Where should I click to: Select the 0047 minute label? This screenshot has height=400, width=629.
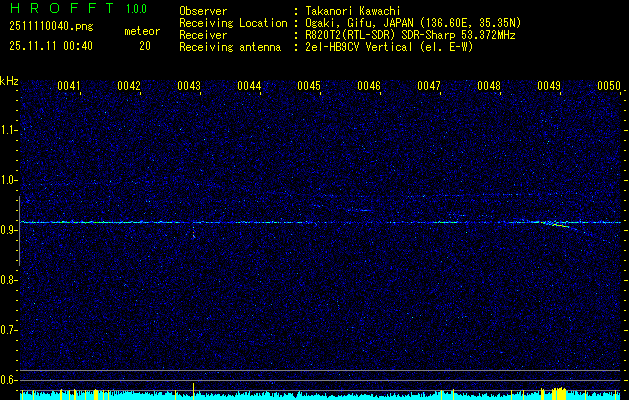tap(429, 86)
